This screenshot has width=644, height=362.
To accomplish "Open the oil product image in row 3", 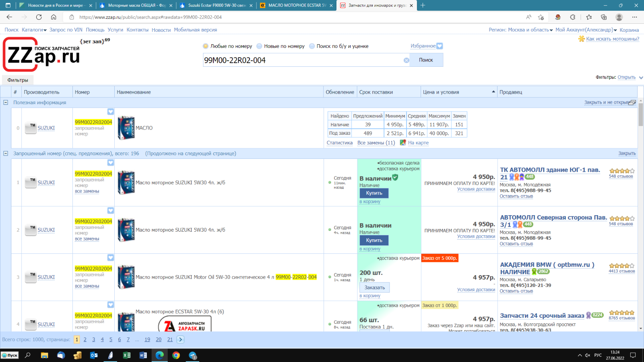I will point(126,277).
